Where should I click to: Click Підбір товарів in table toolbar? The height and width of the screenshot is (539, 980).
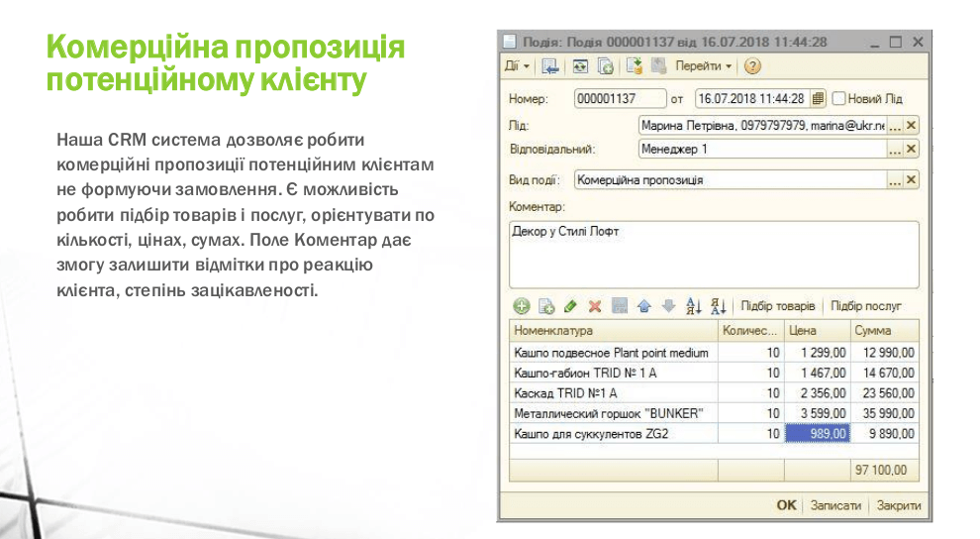777,306
